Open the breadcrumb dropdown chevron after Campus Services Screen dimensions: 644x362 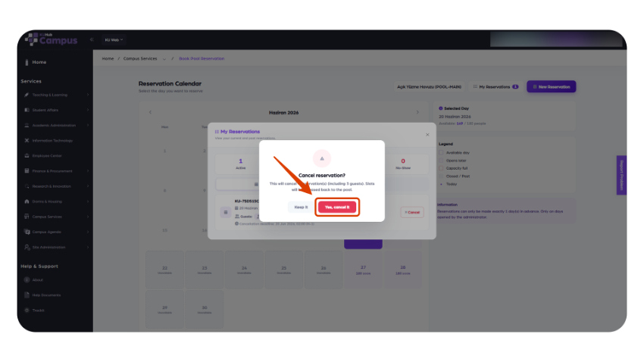tap(164, 59)
